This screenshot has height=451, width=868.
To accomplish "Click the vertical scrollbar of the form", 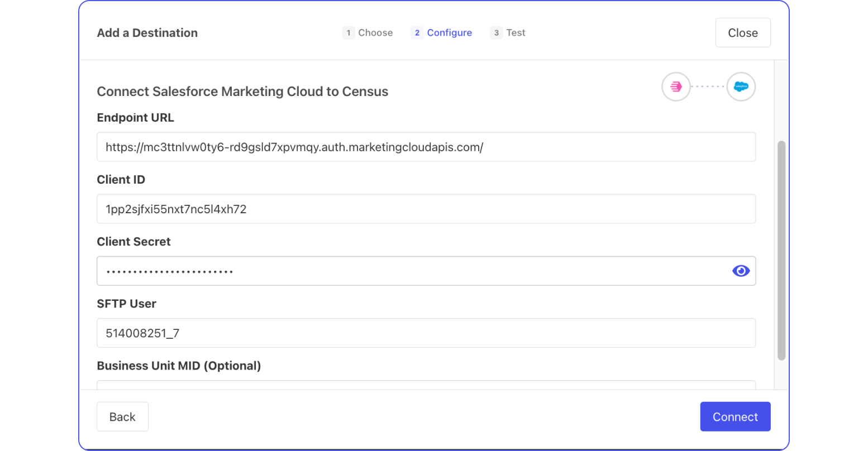I will coord(781,250).
